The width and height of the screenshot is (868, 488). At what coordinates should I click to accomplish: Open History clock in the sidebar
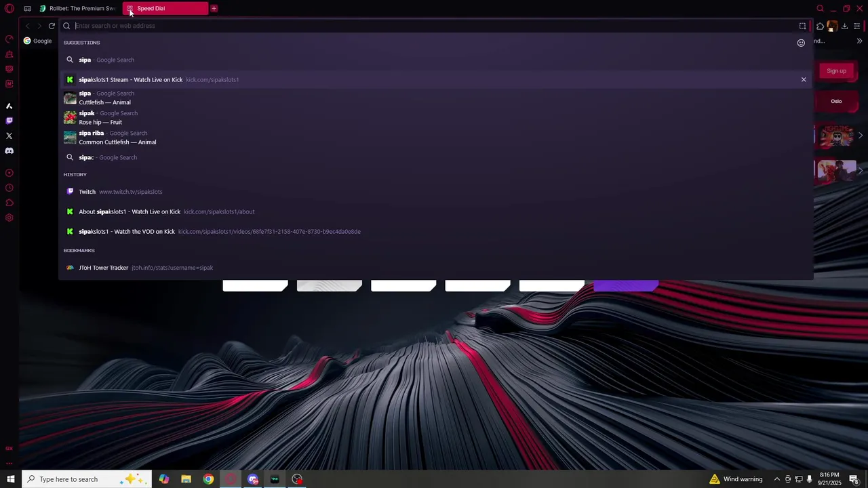point(9,188)
